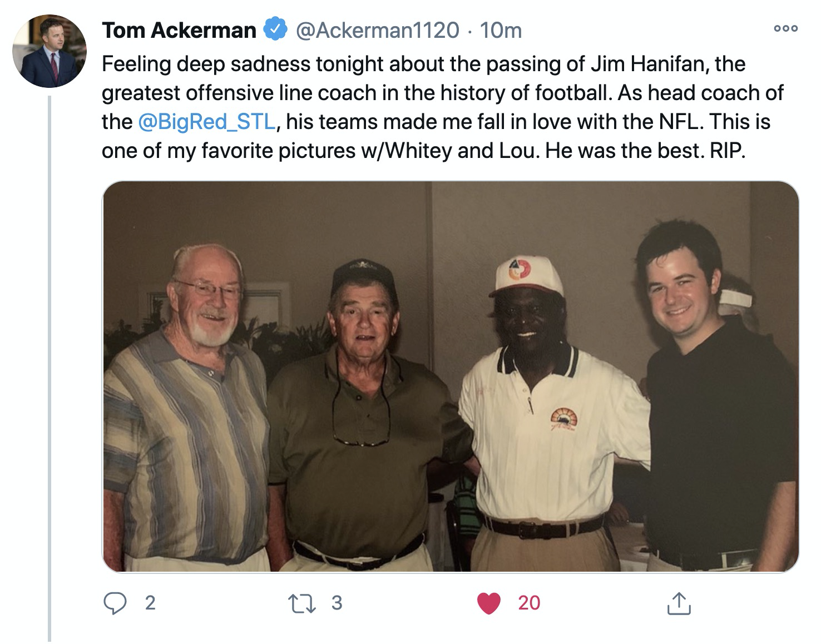
Task: Unlike the tweet via red heart
Action: (489, 603)
